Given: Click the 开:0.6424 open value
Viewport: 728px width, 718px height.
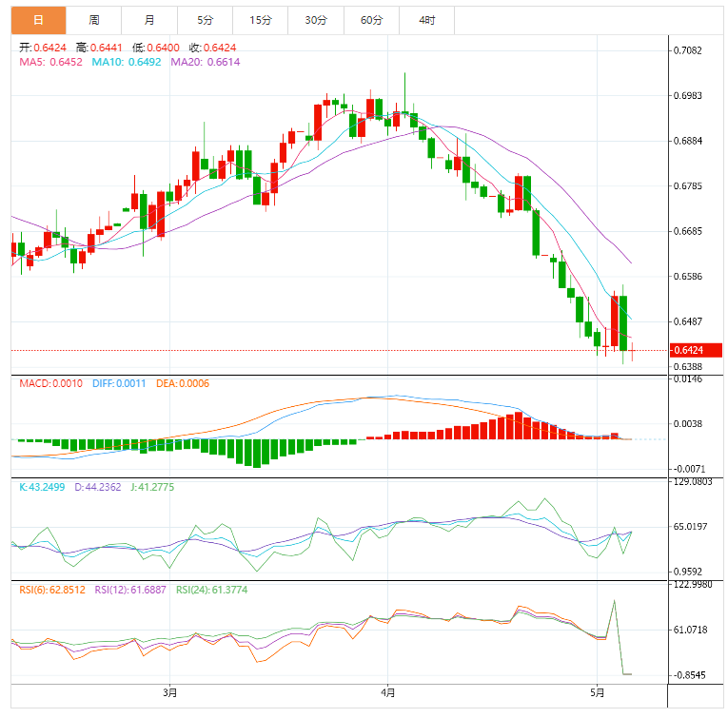Looking at the screenshot, I should (43, 48).
